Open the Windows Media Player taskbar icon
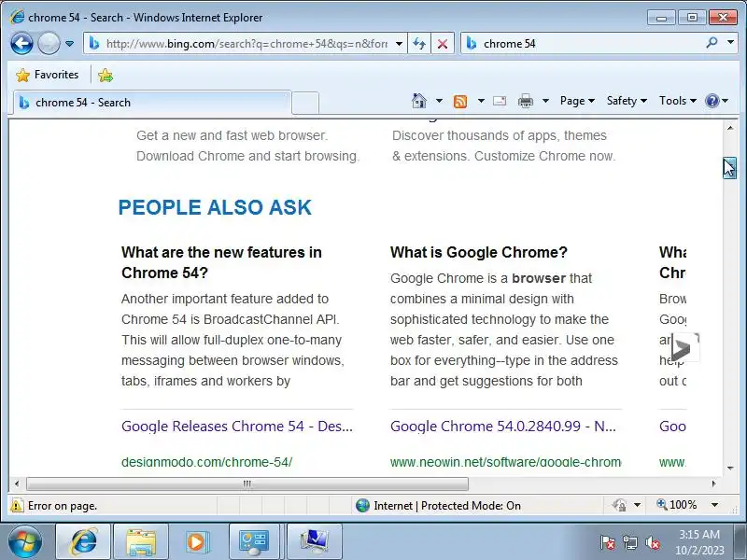This screenshot has height=560, width=747. click(x=196, y=542)
